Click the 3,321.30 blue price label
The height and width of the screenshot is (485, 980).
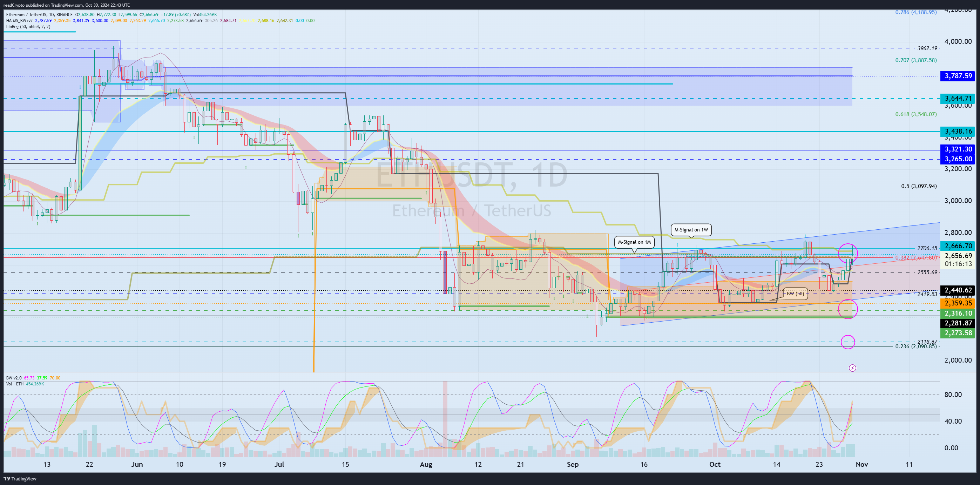click(x=958, y=149)
